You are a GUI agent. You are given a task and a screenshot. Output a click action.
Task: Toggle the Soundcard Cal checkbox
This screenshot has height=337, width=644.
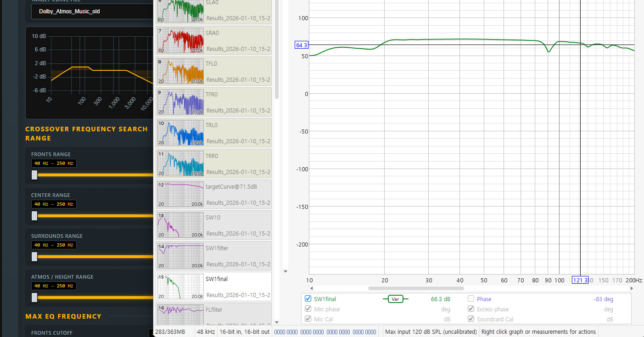[471, 319]
